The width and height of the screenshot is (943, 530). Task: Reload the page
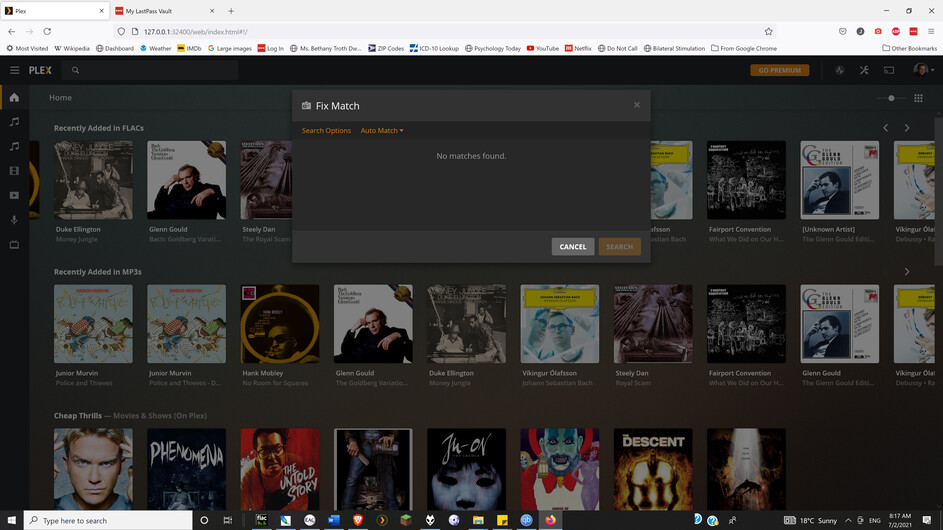[47, 31]
